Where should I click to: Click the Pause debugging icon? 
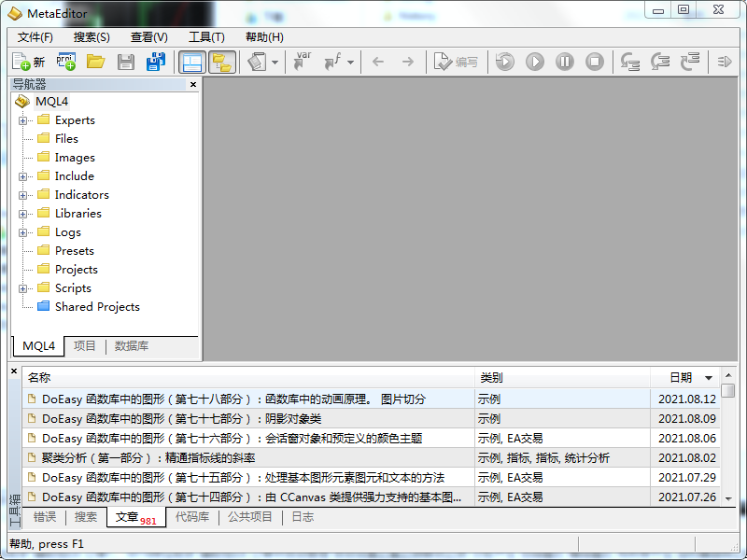565,62
